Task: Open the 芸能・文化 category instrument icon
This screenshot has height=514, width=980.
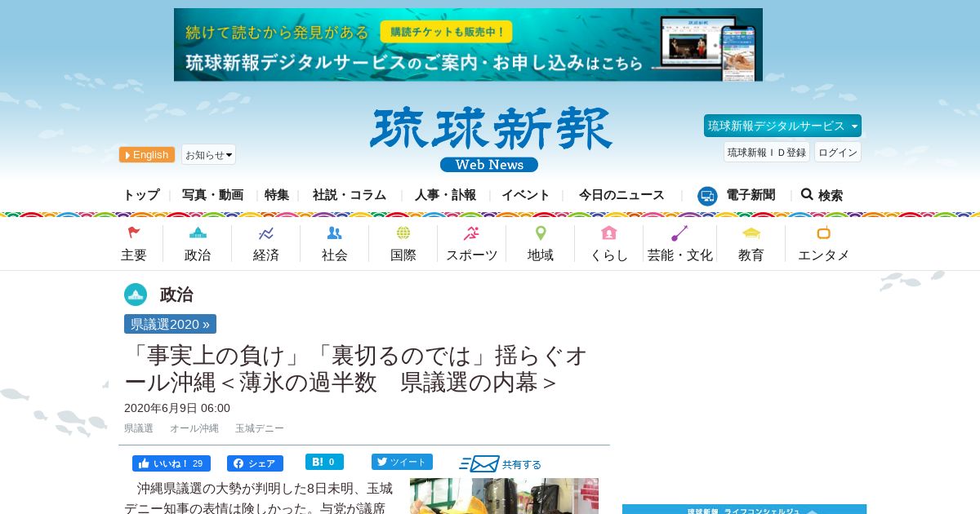Action: [x=679, y=233]
